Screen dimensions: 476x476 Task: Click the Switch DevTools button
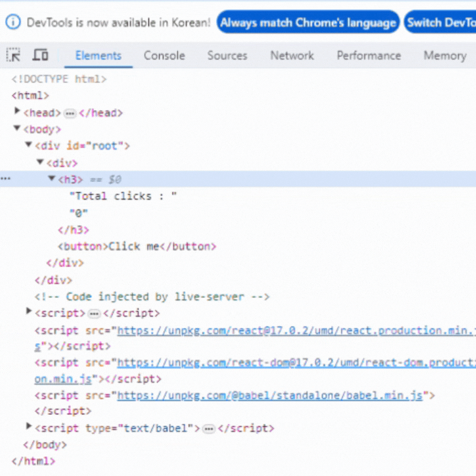(x=440, y=22)
